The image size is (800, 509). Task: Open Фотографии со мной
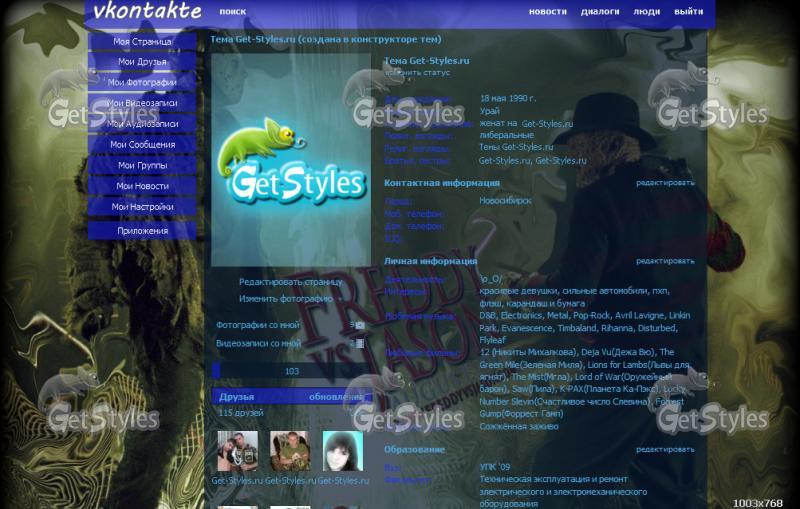click(x=258, y=325)
